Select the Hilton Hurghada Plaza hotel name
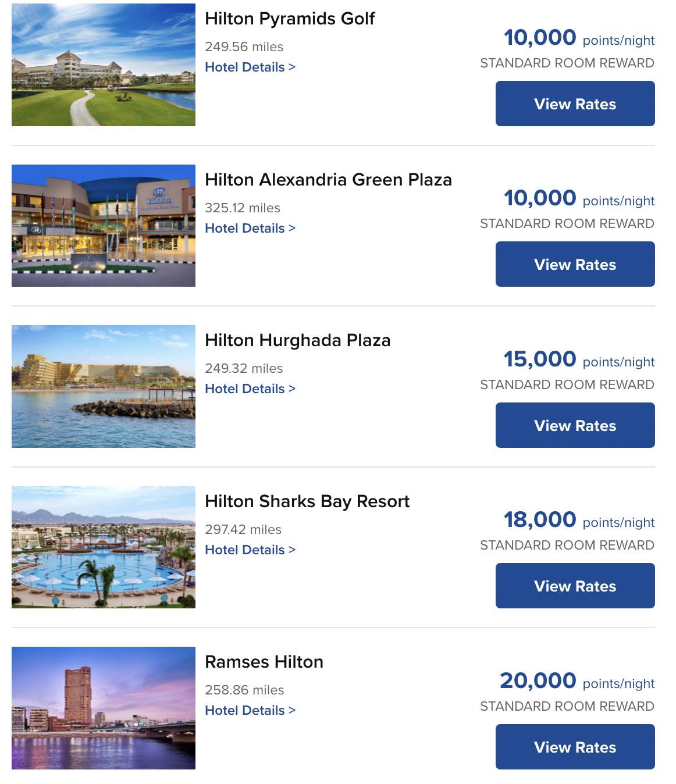Image resolution: width=676 pixels, height=784 pixels. point(298,341)
